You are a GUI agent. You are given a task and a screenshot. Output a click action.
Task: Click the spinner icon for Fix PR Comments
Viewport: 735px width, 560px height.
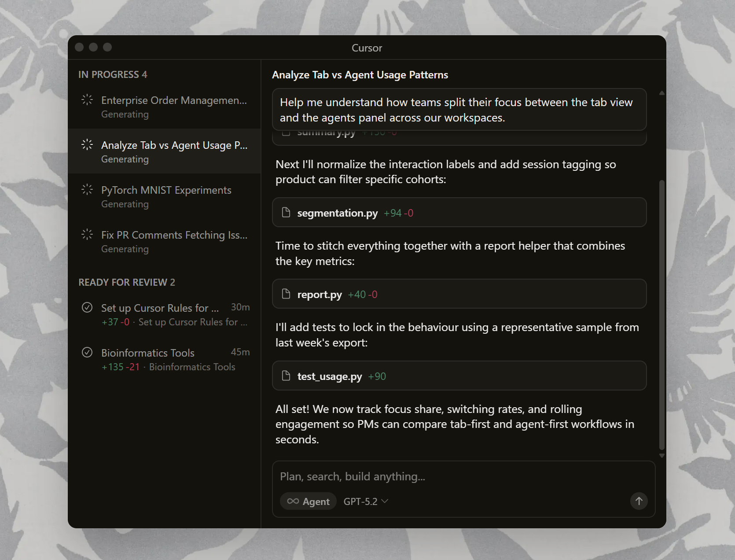(x=87, y=235)
